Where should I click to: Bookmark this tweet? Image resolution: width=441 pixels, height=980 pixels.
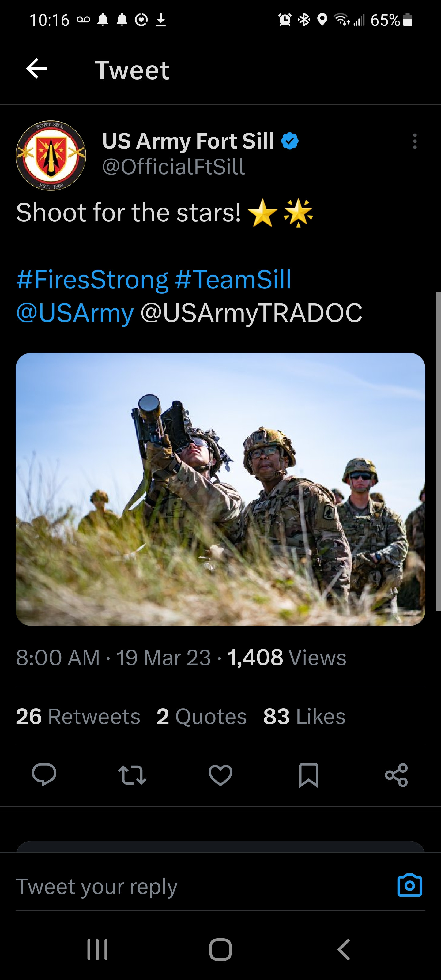(308, 775)
